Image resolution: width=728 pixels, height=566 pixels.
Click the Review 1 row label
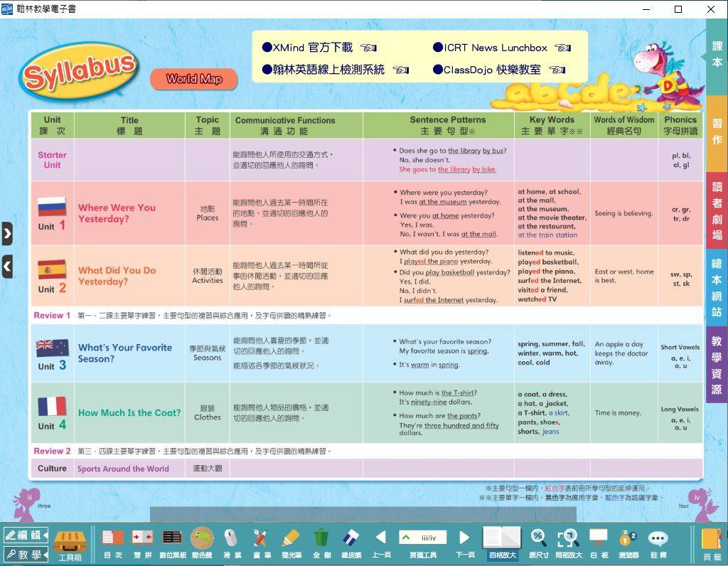tap(52, 315)
